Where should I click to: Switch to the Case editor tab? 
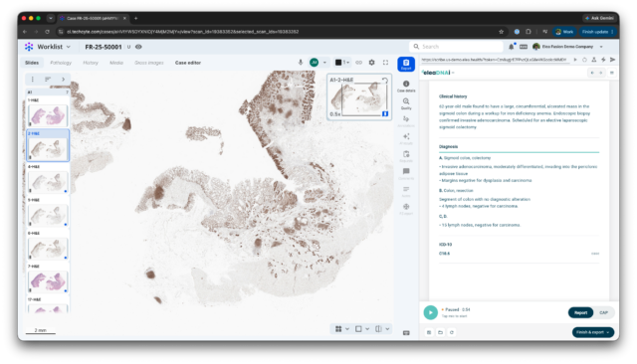[x=188, y=63]
